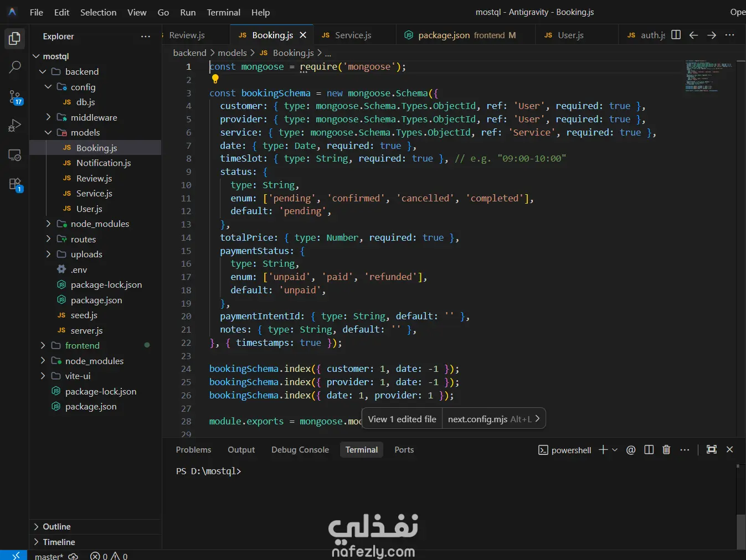Open the File menu
746x560 pixels.
tap(37, 12)
